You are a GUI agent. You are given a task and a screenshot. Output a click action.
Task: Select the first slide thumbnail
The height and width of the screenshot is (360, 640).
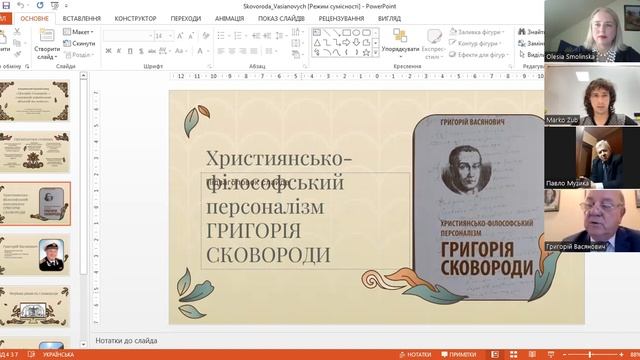coord(35,100)
